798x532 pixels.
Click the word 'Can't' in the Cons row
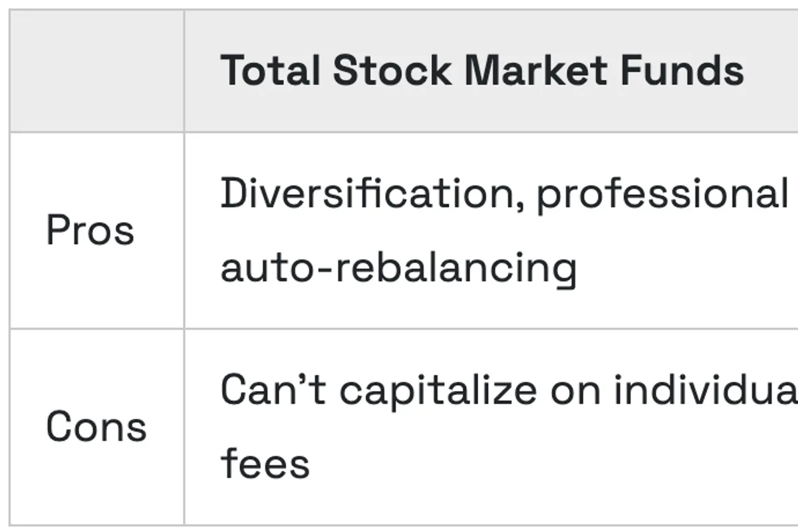273,390
